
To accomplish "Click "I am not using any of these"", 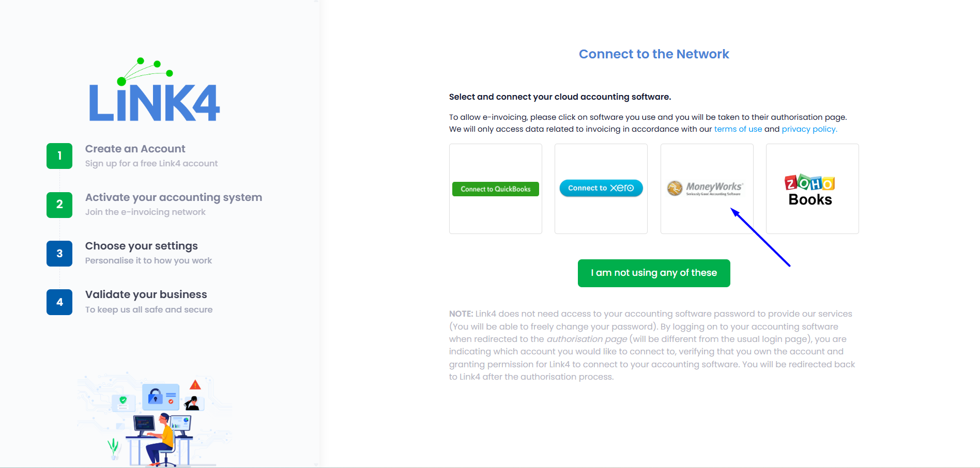I will (x=654, y=273).
